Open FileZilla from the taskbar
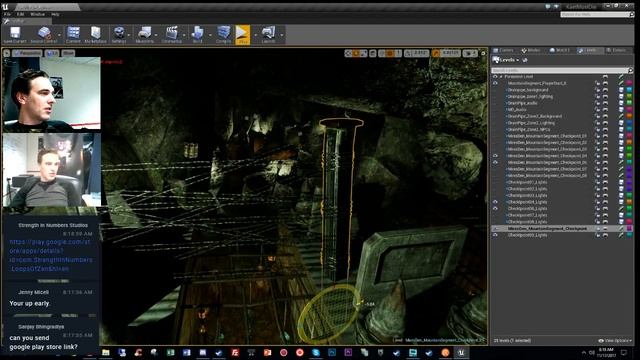The image size is (640, 360). (235, 352)
